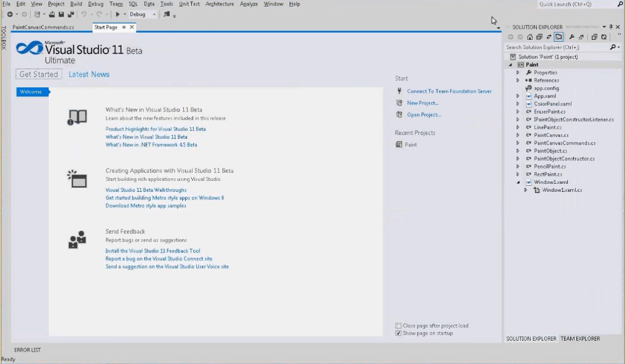Open Properties with the wrench icon
Image resolution: width=625 pixels, height=364 pixels.
pyautogui.click(x=571, y=37)
